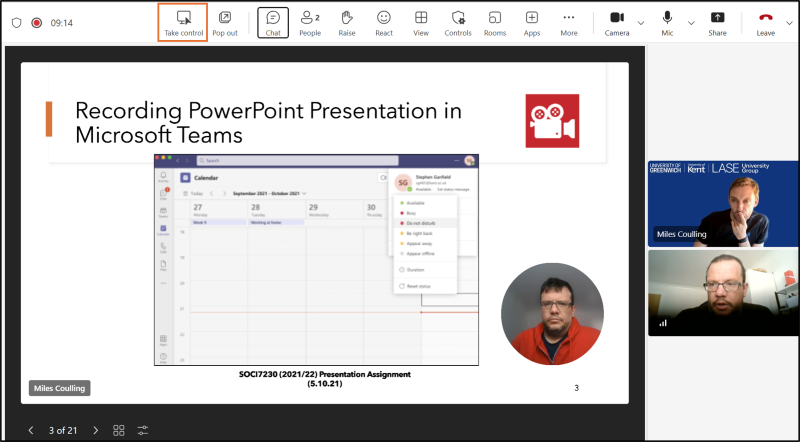Screen dimensions: 800x442
Task: Open the Apps button
Action: pos(532,23)
